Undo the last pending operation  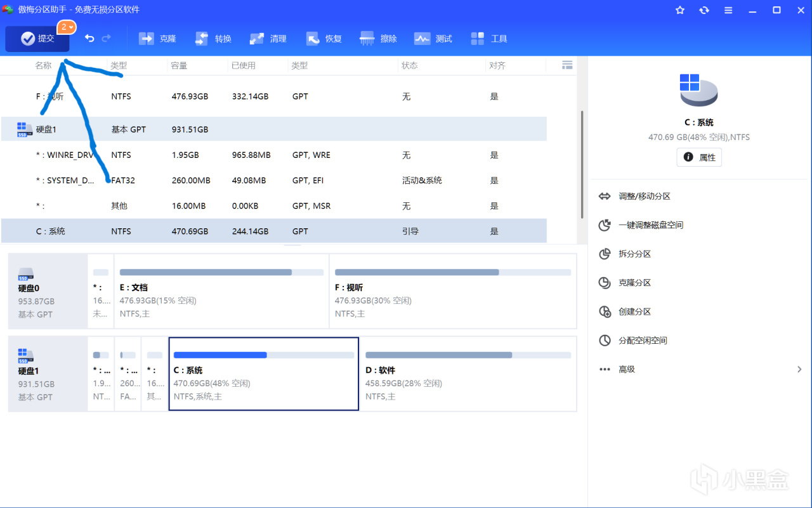pos(89,39)
